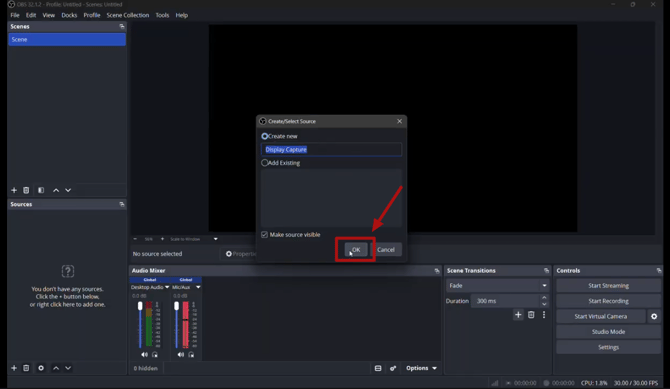
Task: Float the Audio Mixer dock panel
Action: click(437, 271)
